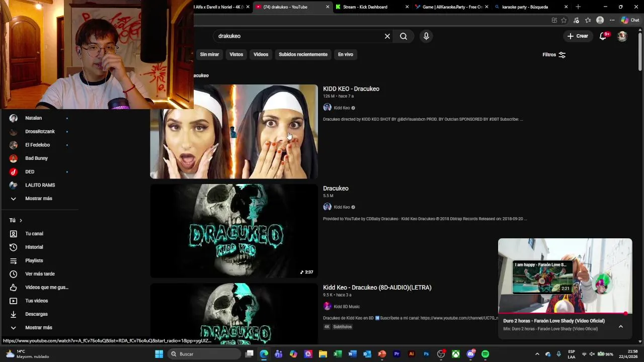Select the '(74) drakukeo - YouTube' tab
Viewport: 644px width, 362px height.
[292, 7]
